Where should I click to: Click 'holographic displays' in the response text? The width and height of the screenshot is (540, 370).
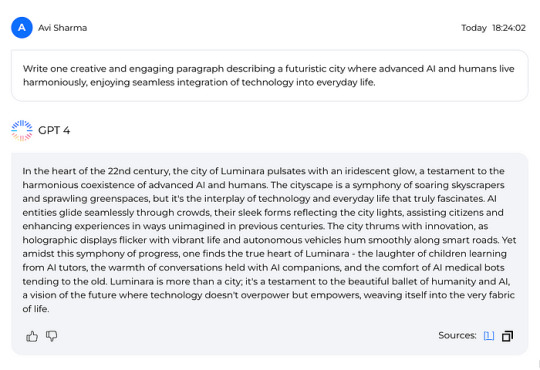[70, 240]
